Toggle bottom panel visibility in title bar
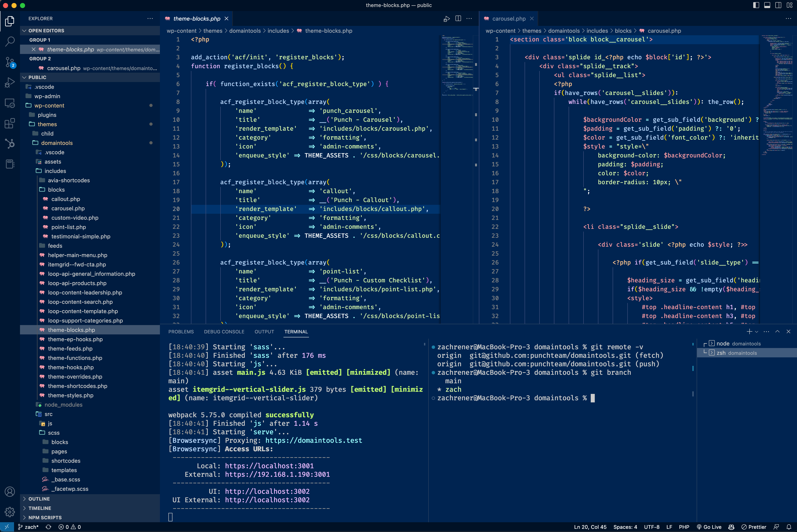 tap(767, 5)
